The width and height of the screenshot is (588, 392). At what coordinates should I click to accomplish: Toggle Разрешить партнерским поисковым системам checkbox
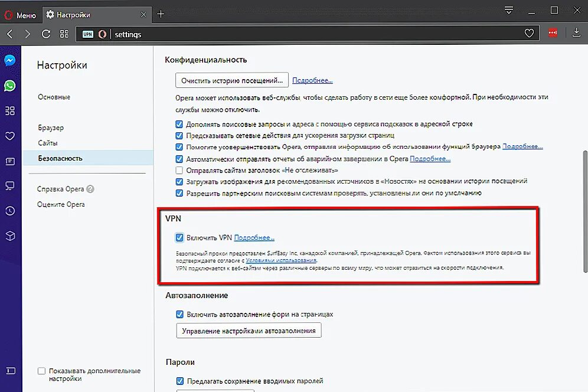pos(179,193)
